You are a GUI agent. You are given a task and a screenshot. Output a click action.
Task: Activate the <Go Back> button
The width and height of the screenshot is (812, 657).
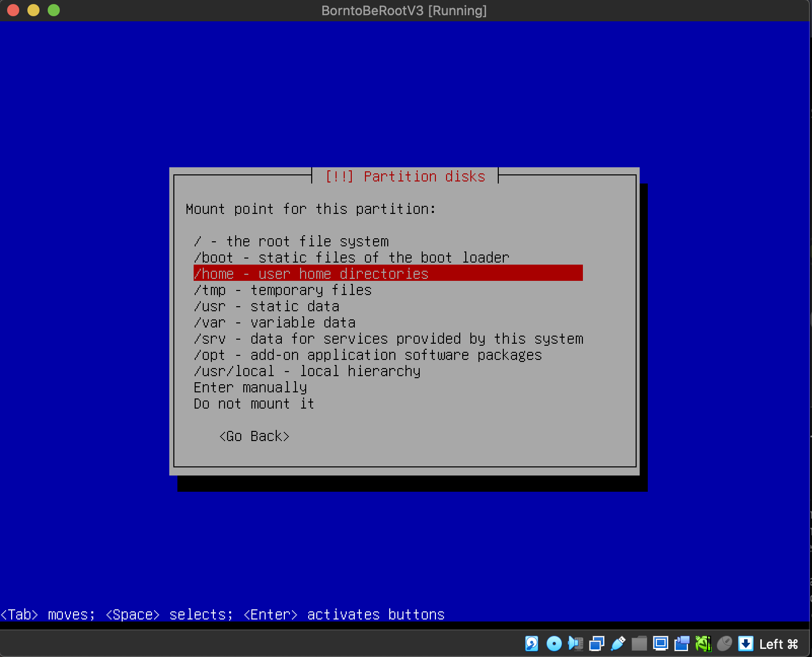pos(254,436)
